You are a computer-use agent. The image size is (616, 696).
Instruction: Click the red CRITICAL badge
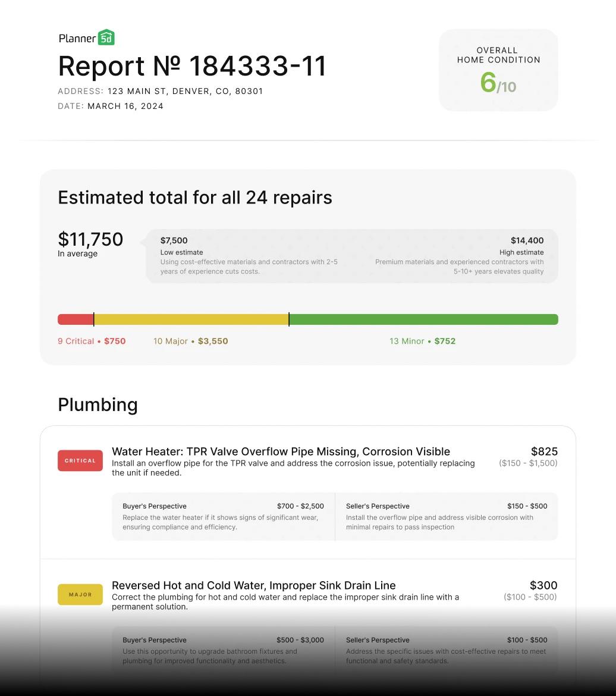tap(80, 461)
